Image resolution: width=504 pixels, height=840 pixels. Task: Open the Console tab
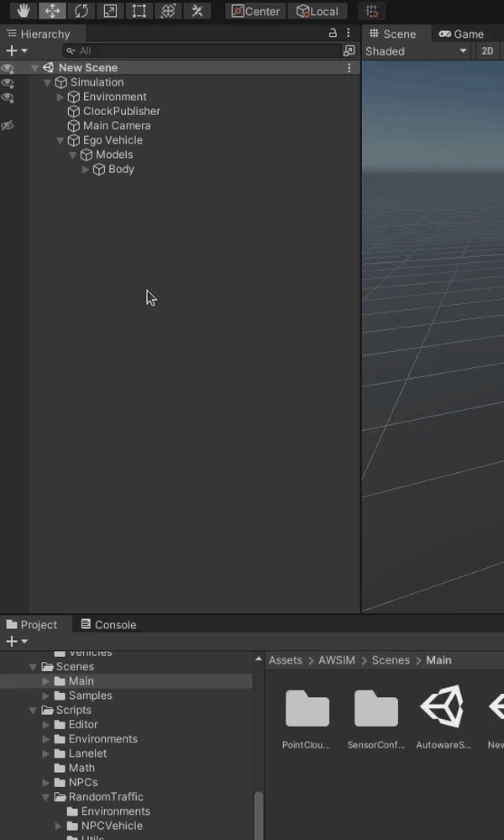(108, 625)
